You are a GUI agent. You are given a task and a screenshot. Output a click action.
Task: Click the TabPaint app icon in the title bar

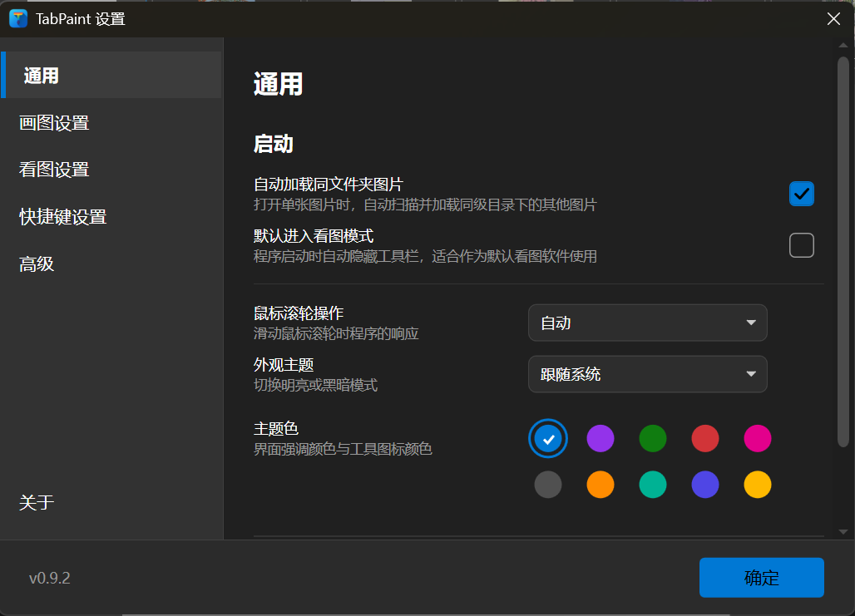[17, 17]
